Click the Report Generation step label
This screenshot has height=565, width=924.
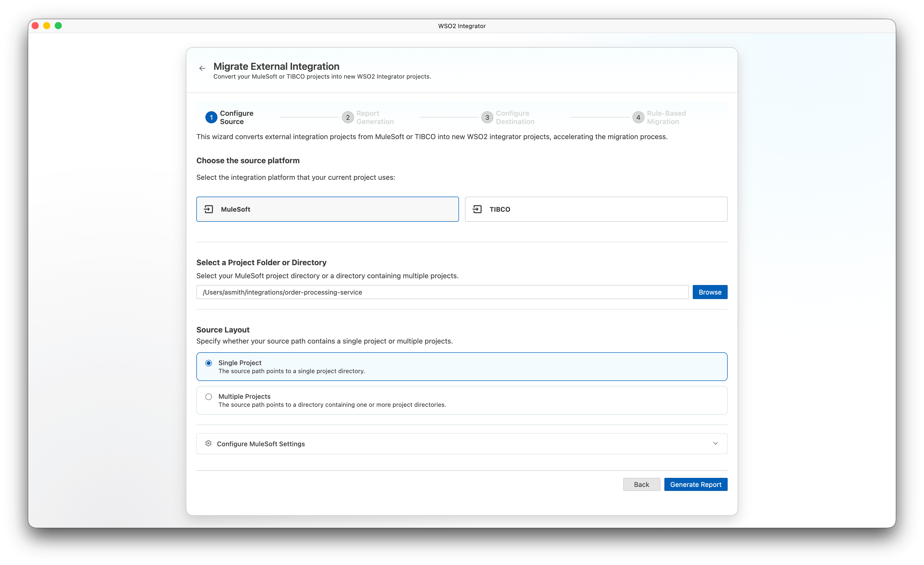pyautogui.click(x=375, y=117)
